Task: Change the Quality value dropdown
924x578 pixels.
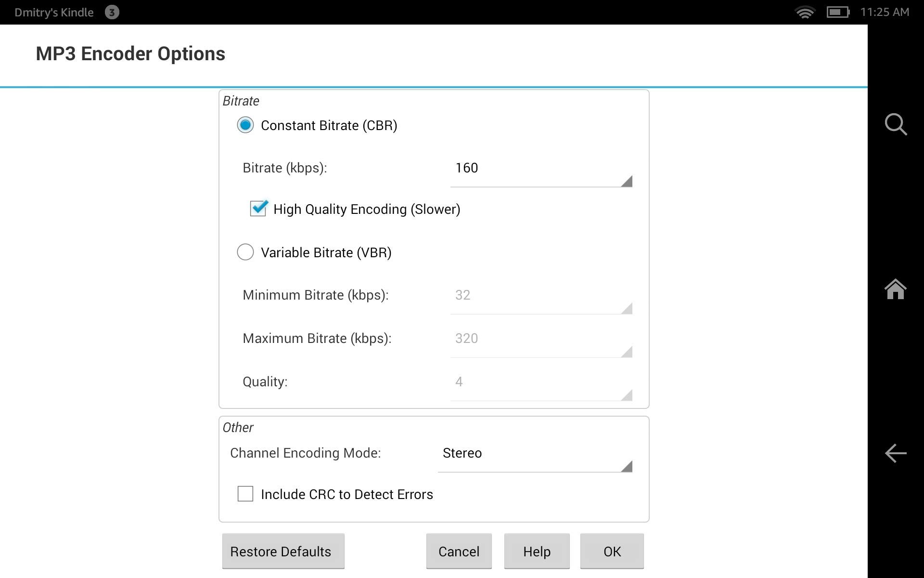Action: tap(541, 385)
